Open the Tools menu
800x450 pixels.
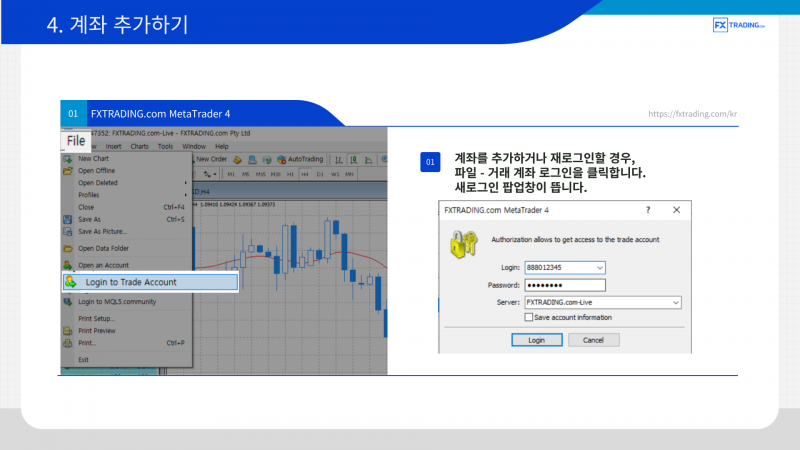(165, 146)
